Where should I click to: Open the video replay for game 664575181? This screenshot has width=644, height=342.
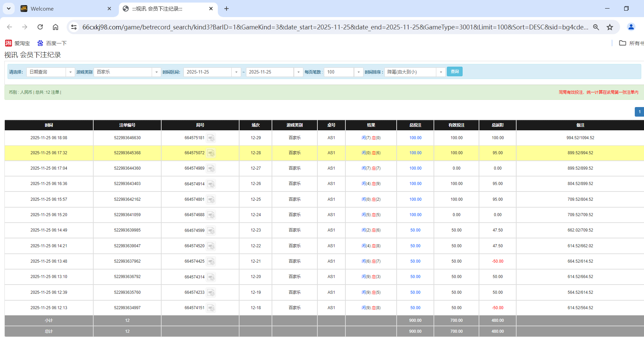click(x=211, y=138)
